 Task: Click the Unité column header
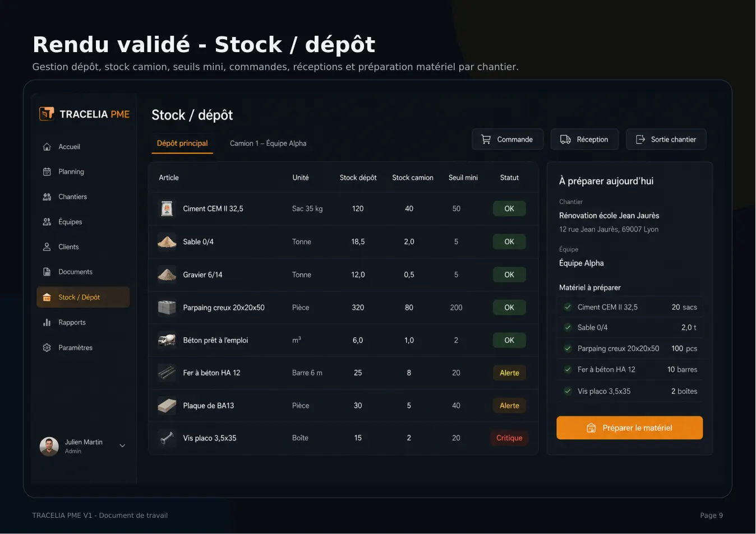[x=301, y=178]
